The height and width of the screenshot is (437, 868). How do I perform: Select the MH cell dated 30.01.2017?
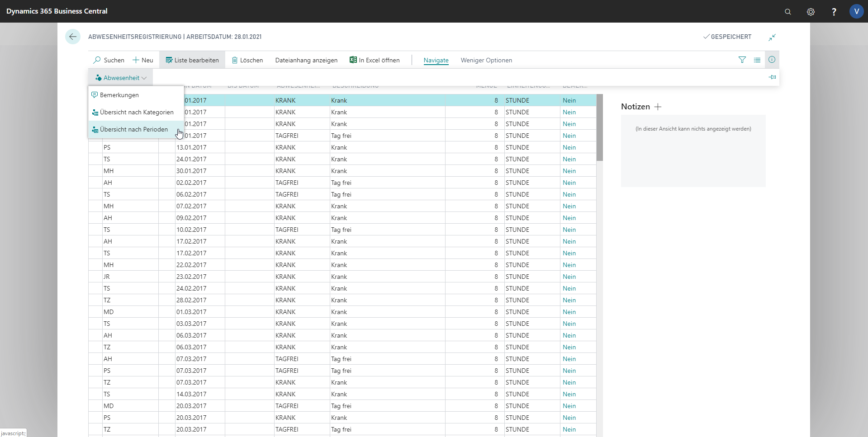tap(130, 171)
